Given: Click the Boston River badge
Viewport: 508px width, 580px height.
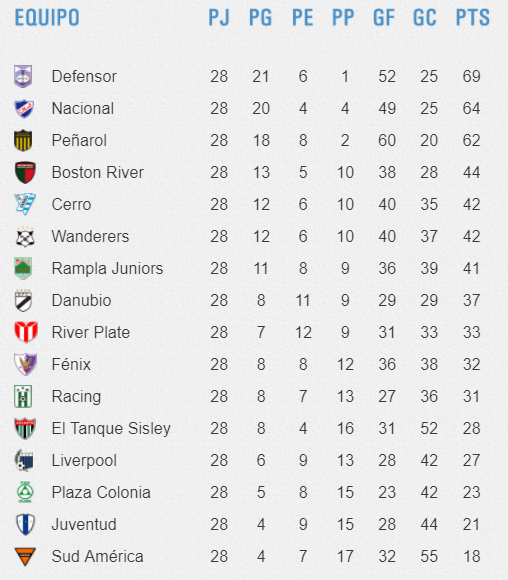Looking at the screenshot, I should tap(25, 173).
